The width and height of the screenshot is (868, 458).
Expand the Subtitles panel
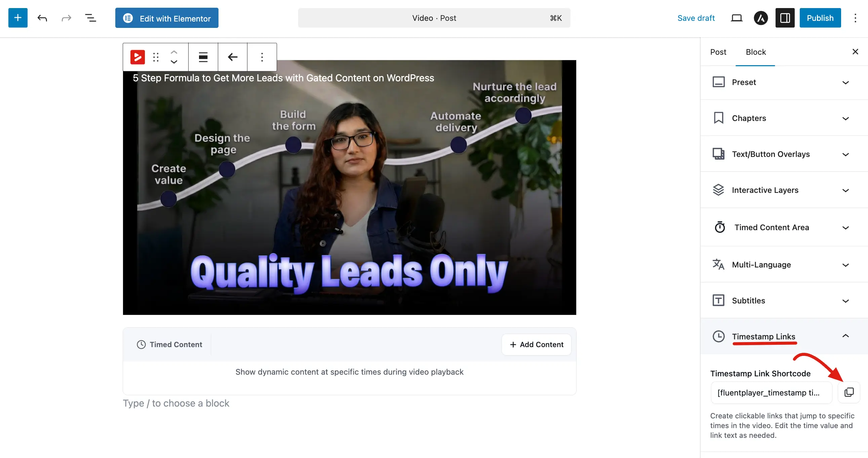784,300
